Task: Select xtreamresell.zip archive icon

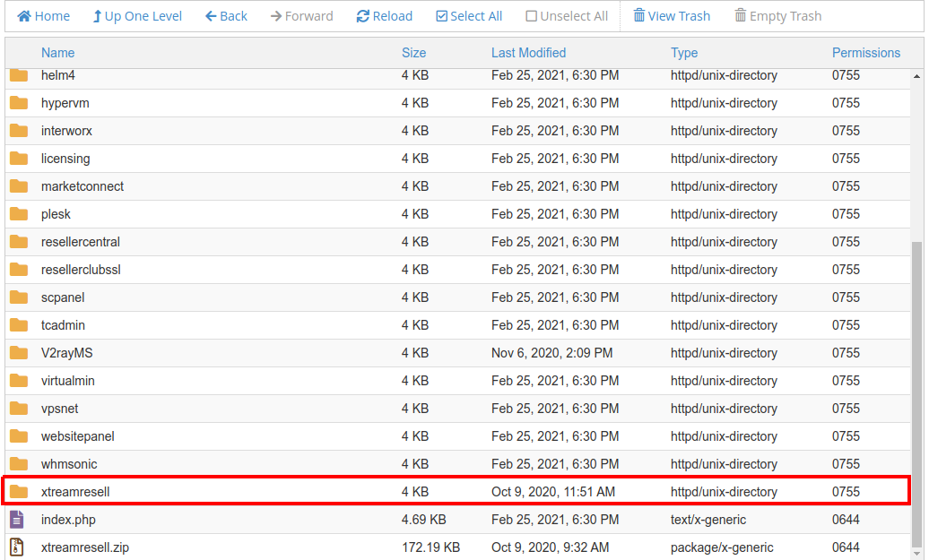Action: 17,547
